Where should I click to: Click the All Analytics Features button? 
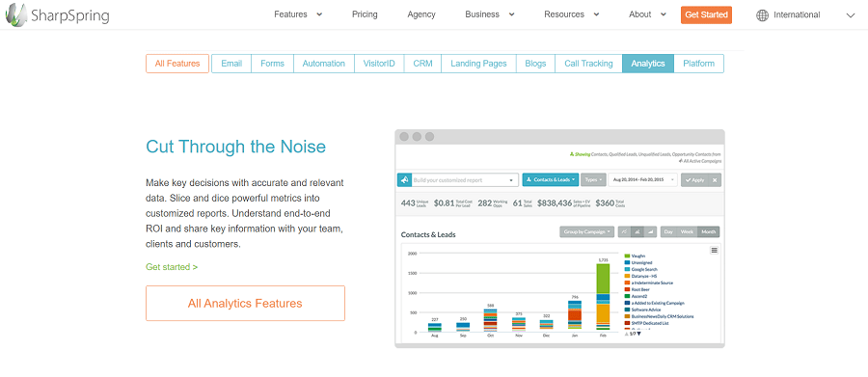click(245, 304)
